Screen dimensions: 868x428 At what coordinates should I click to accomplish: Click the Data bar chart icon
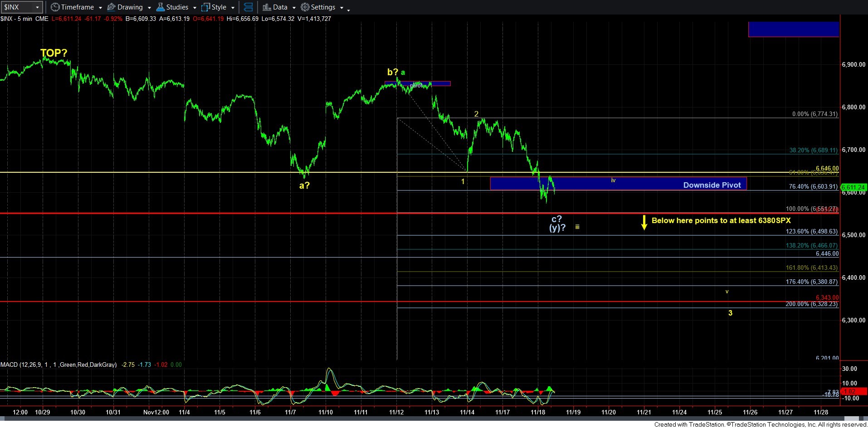pos(267,7)
